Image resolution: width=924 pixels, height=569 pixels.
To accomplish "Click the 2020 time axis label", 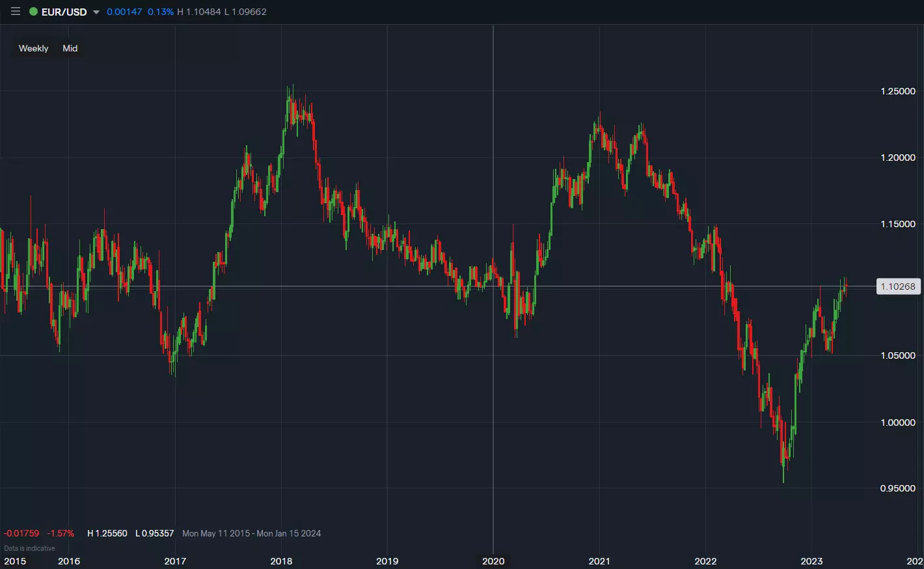I will (493, 561).
